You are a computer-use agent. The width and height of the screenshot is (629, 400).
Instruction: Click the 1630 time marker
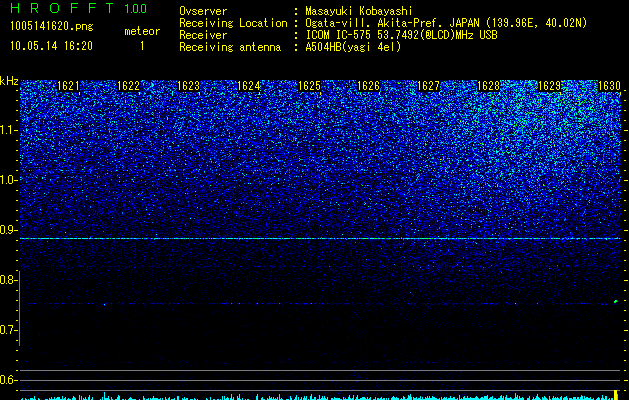click(x=609, y=86)
